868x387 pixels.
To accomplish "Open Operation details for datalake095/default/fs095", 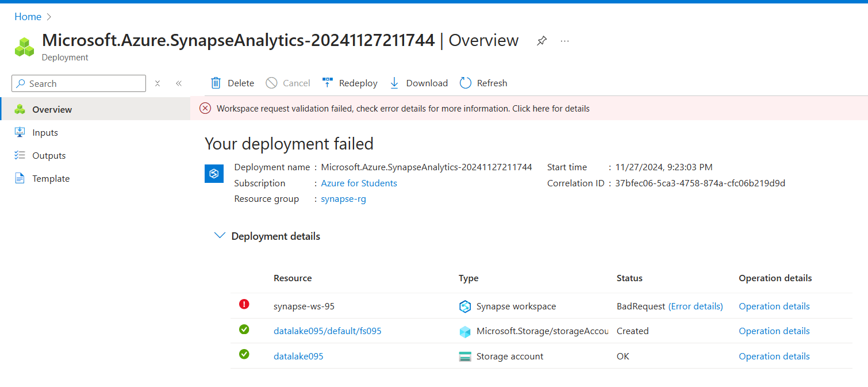I will coord(774,331).
